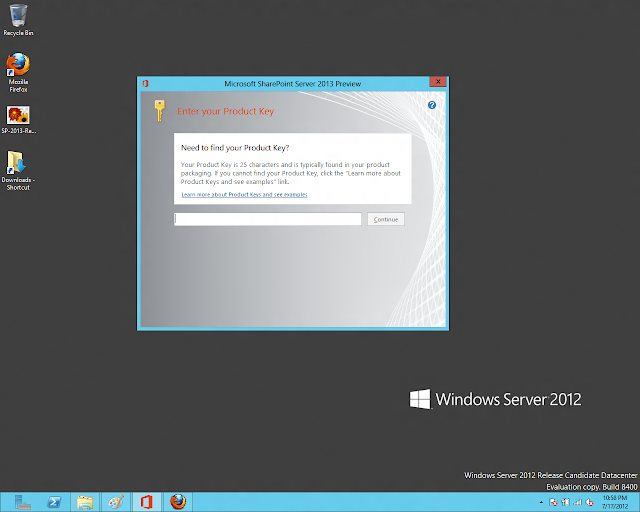
Task: Click 'Need to find your Product Key?' heading
Action: click(x=235, y=148)
